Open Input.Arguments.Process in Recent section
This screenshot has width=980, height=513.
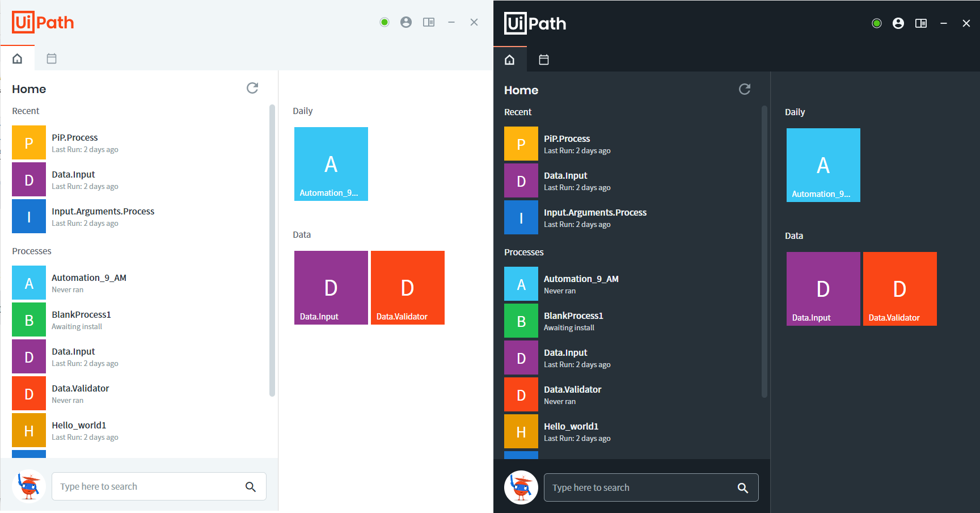pos(595,217)
